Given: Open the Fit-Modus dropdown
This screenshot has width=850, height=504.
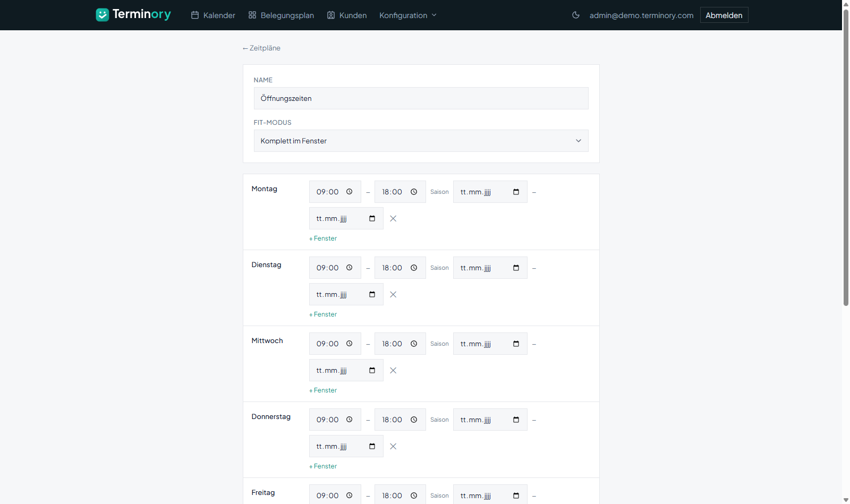Looking at the screenshot, I should (x=421, y=141).
